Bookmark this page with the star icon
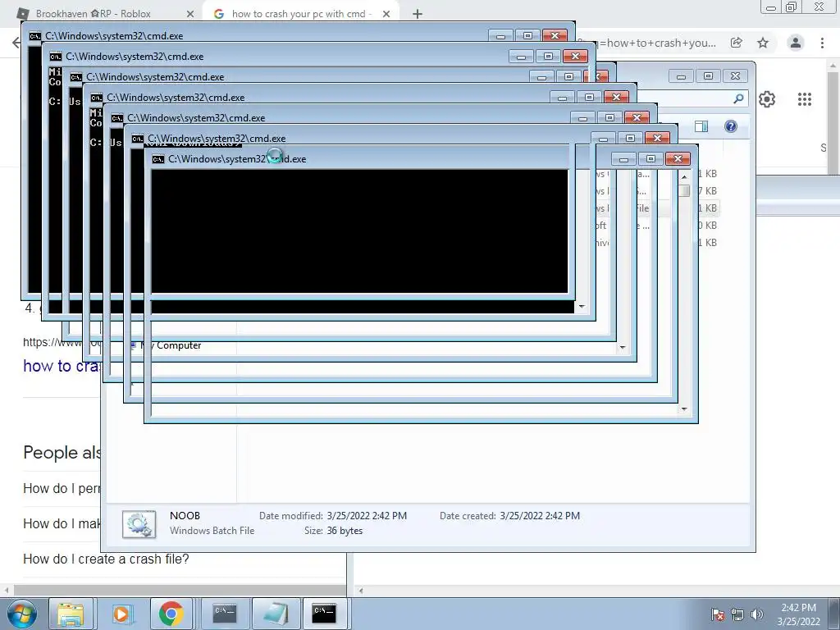This screenshot has height=630, width=840. (763, 43)
